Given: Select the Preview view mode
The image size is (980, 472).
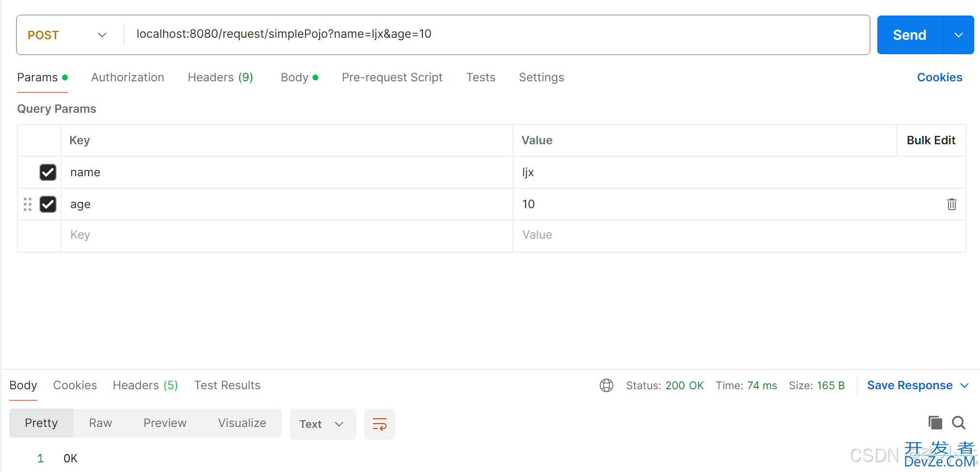Looking at the screenshot, I should (x=165, y=423).
